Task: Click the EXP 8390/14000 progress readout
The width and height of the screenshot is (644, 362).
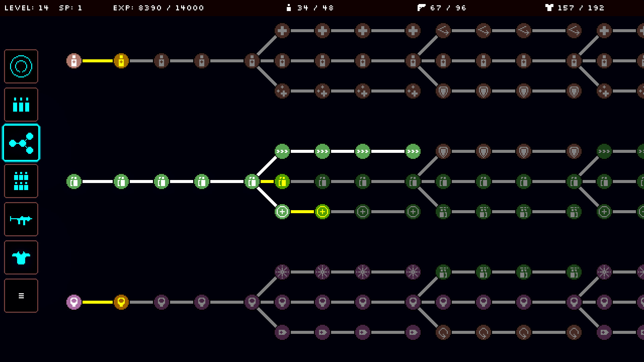Action: pos(159,7)
